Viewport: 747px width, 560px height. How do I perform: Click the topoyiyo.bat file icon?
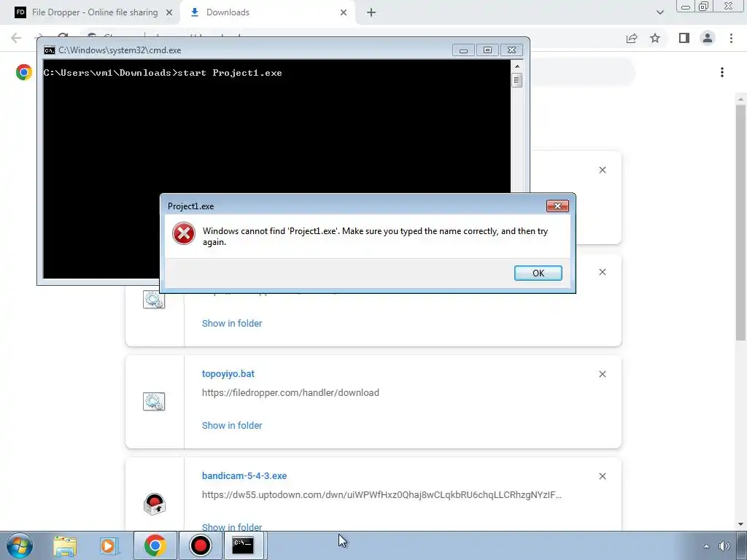(154, 402)
